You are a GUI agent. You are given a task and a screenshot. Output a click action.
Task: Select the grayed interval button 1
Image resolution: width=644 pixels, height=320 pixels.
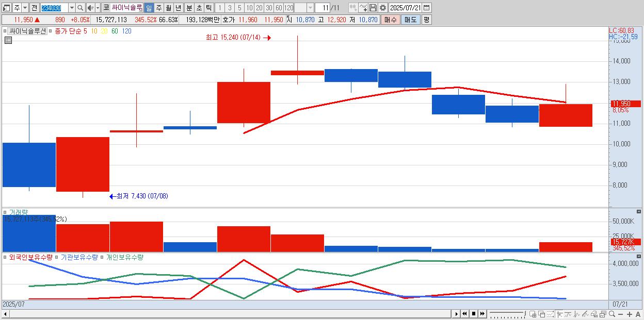click(219, 8)
